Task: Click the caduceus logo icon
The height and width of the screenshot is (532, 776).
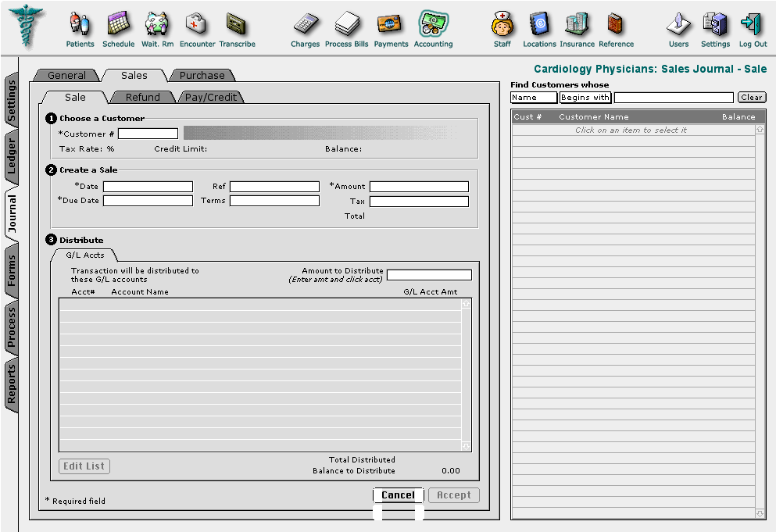Action: 27,26
